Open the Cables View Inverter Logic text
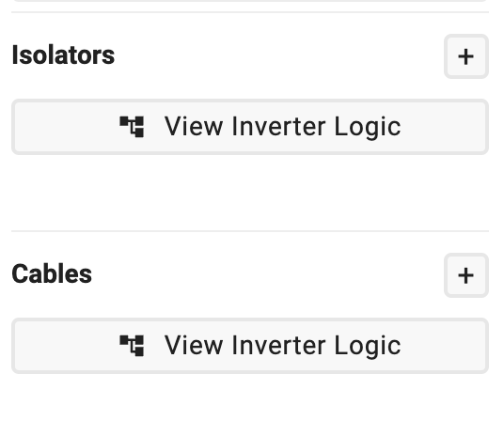Viewport: 504px width, 436px height. (x=282, y=346)
